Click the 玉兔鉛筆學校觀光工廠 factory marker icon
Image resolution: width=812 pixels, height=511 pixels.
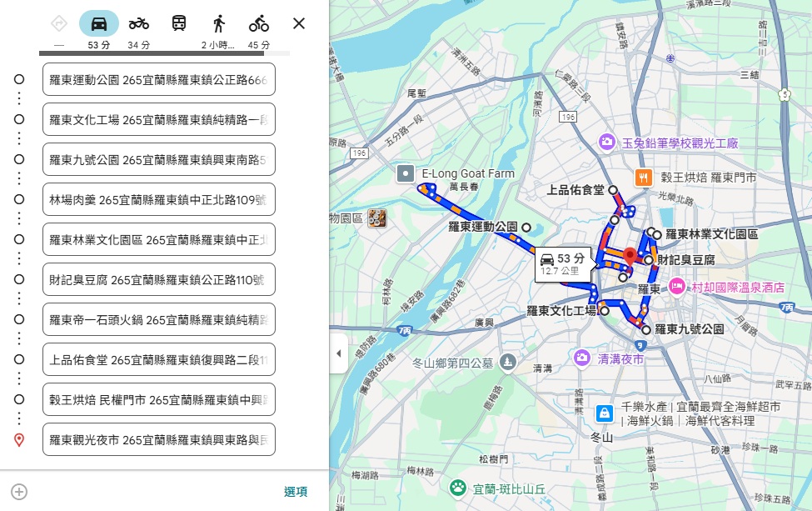(605, 143)
